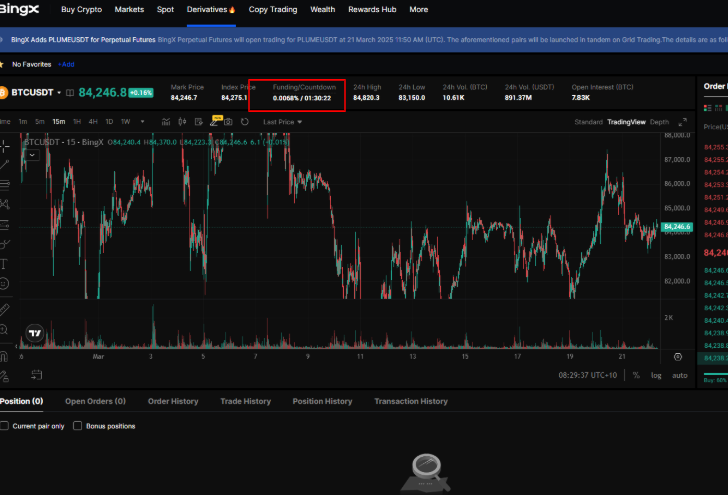Switch to Transaction History tab

411,401
